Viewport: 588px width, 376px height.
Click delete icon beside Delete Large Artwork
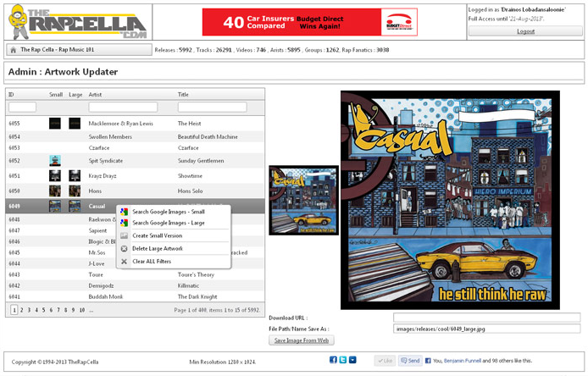coord(125,248)
